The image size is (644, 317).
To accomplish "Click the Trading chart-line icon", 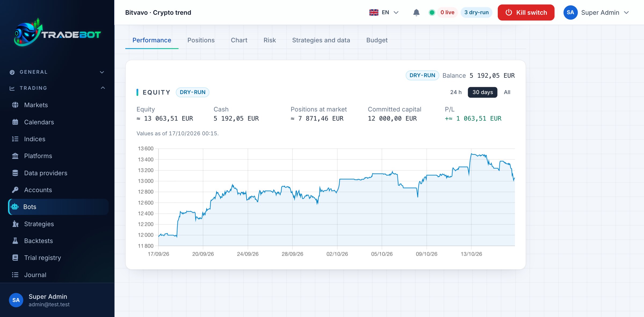I will 12,88.
